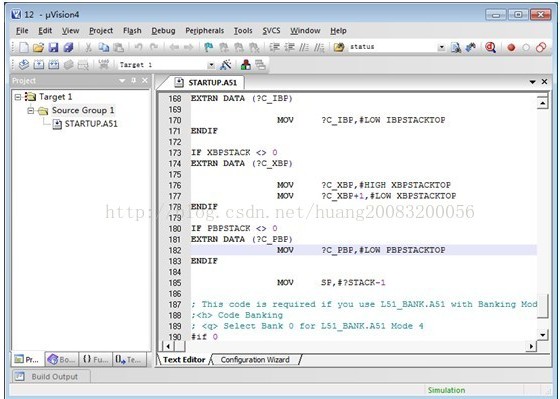Open the Peripherals menu
The width and height of the screenshot is (560, 399).
[205, 31]
